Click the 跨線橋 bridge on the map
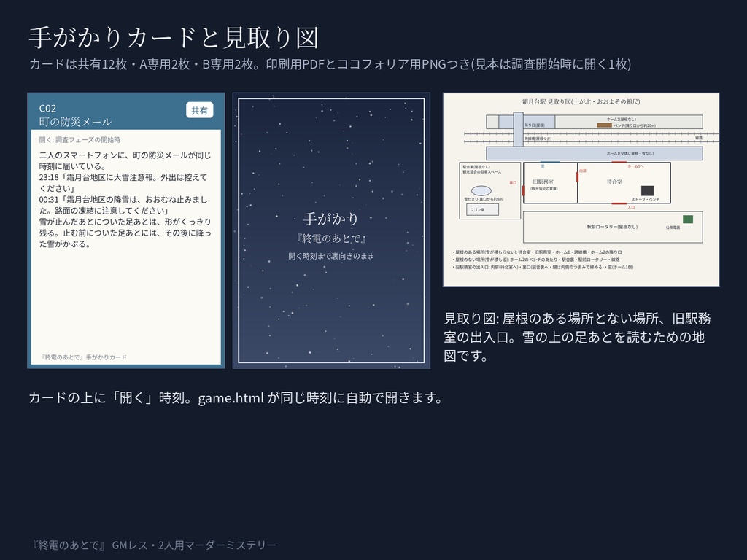The image size is (747, 560). click(519, 129)
